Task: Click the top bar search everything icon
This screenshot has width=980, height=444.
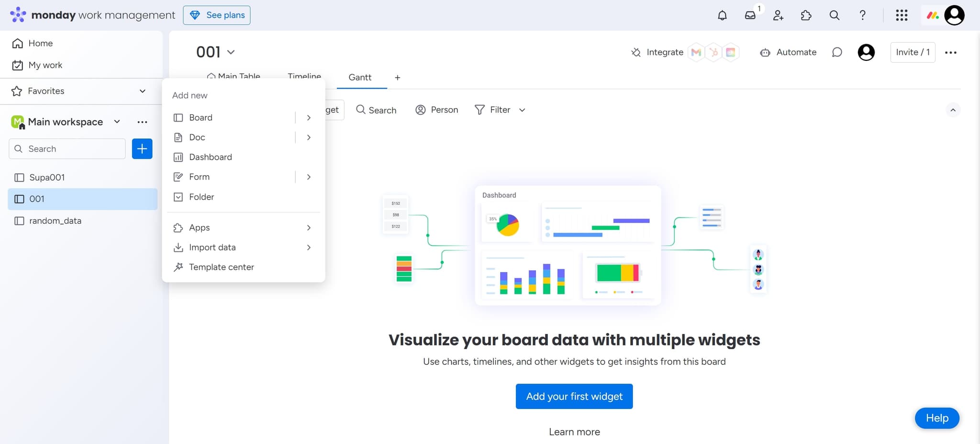Action: [x=834, y=15]
